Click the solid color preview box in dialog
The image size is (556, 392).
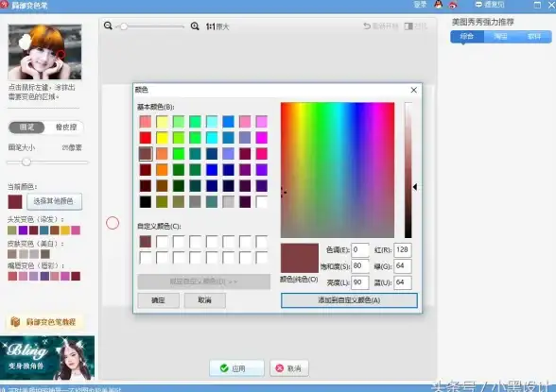point(299,258)
